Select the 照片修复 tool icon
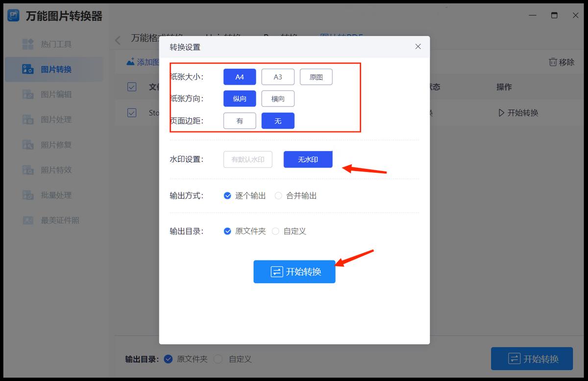This screenshot has height=381, width=588. 27,145
